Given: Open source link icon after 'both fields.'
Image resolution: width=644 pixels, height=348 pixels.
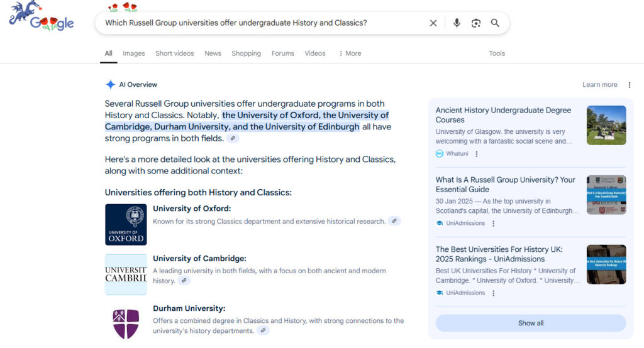Looking at the screenshot, I should point(233,139).
